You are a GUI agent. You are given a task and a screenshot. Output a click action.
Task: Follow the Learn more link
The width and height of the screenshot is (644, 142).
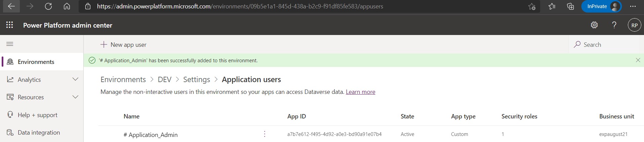(x=360, y=92)
